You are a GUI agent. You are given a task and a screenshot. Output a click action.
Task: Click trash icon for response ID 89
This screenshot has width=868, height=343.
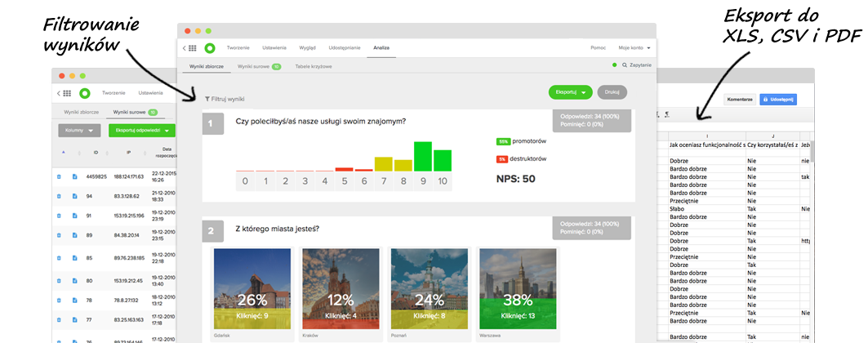tap(60, 235)
